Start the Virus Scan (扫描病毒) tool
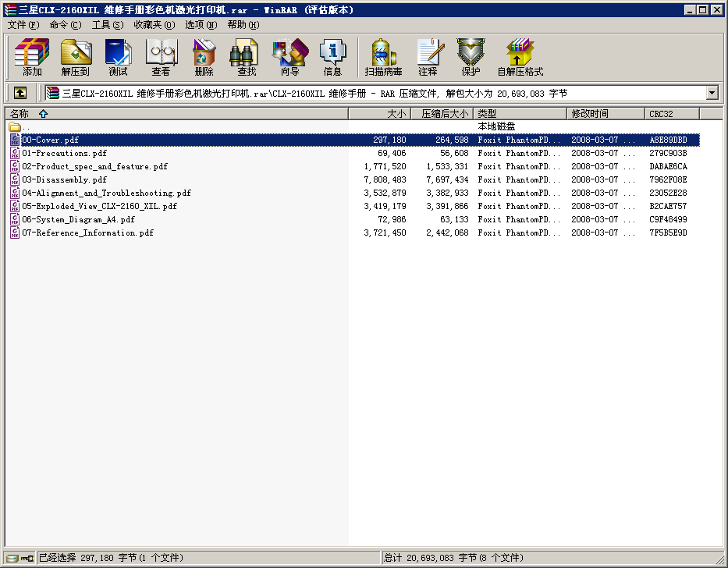 (x=383, y=57)
